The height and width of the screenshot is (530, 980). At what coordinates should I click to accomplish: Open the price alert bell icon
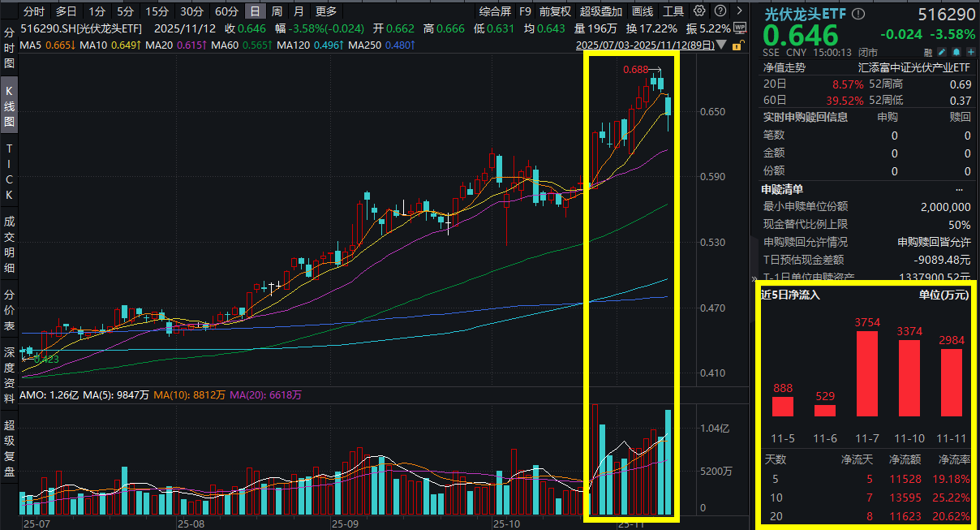tap(956, 52)
